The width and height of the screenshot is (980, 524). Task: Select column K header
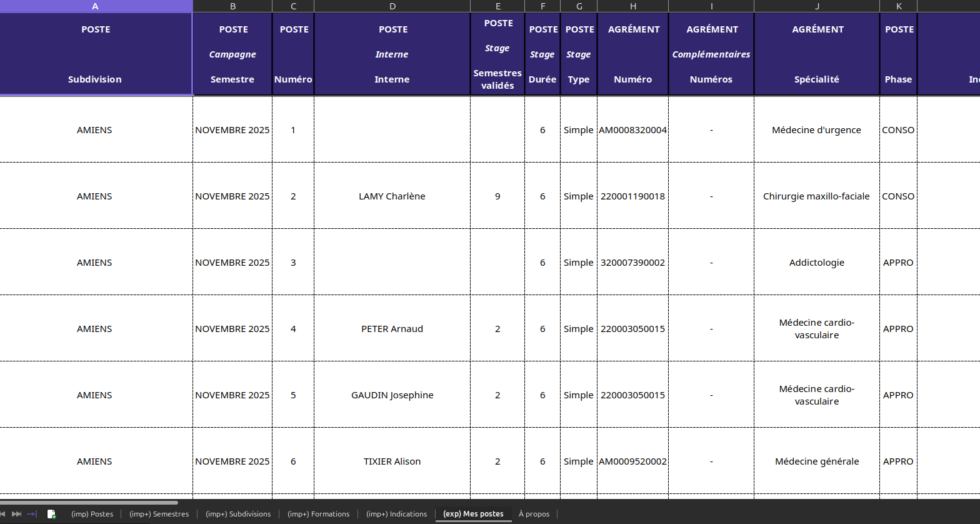(898, 6)
